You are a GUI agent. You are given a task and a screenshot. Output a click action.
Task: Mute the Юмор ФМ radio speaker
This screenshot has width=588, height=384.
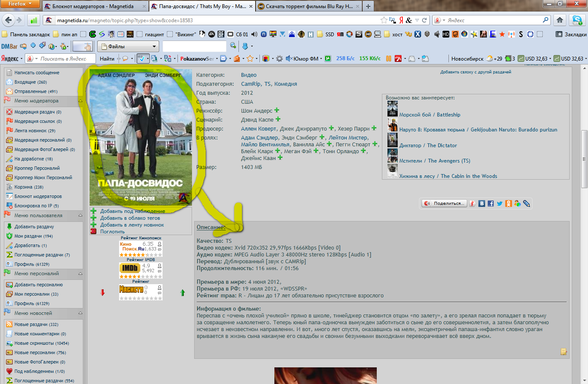[x=289, y=58]
